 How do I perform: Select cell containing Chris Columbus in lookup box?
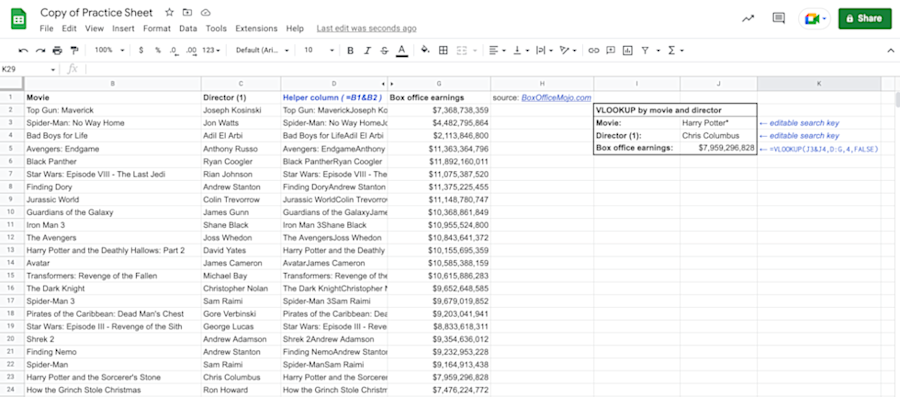coord(719,135)
